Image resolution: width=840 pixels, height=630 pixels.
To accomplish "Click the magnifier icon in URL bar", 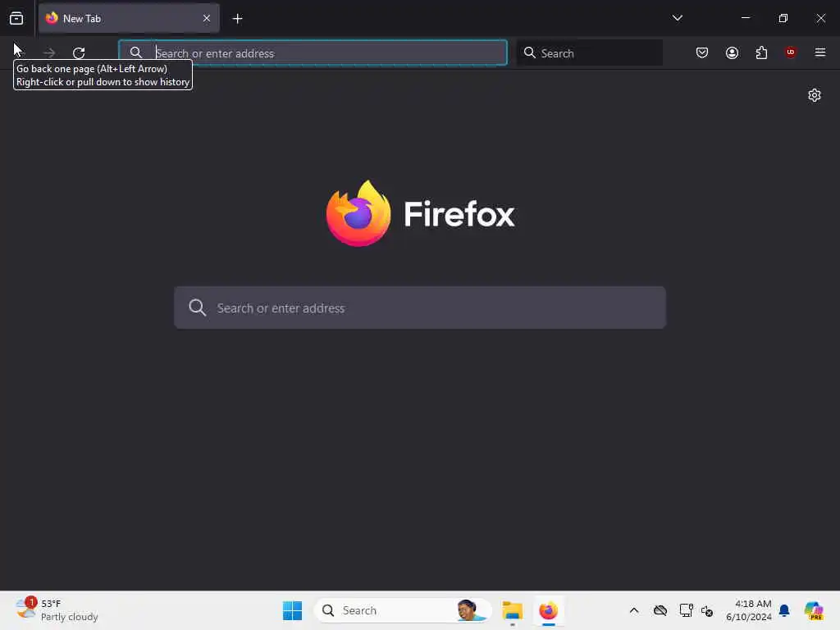I will (x=136, y=52).
